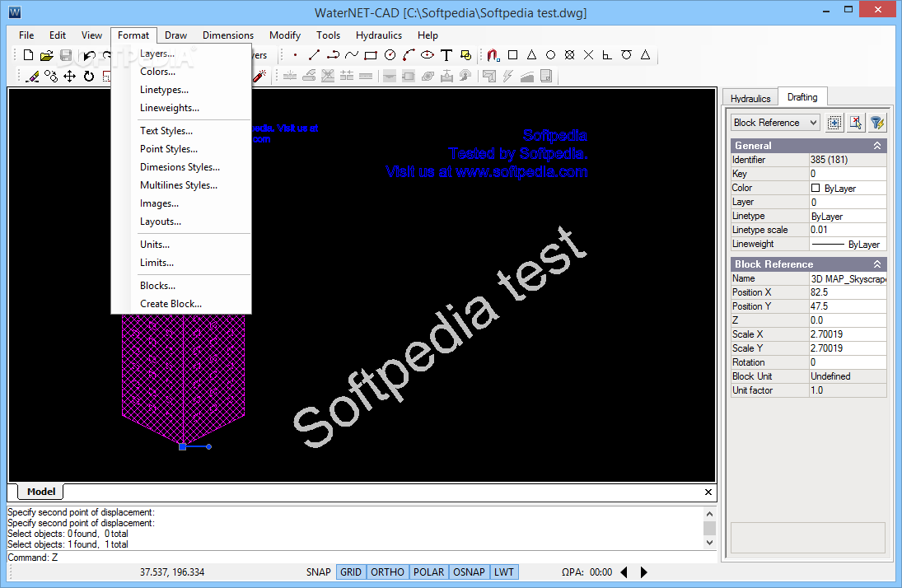902x588 pixels.
Task: Click the Undo arrow icon
Action: point(89,55)
